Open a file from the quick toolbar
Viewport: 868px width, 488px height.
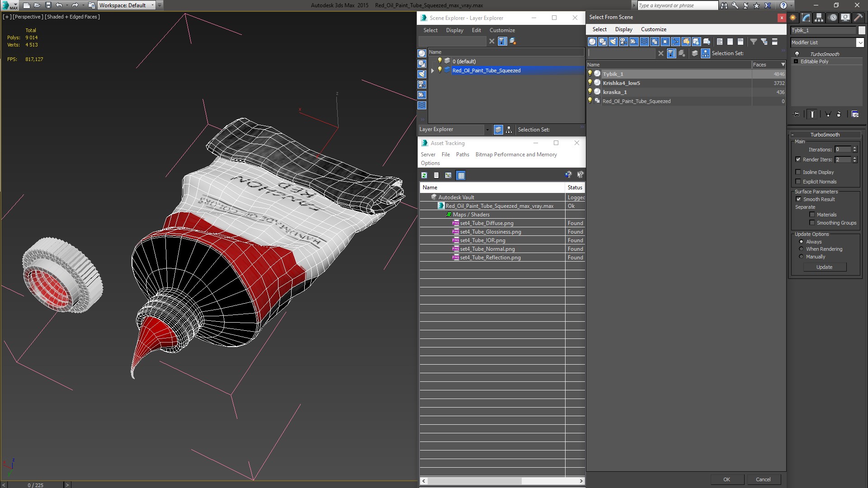click(38, 5)
